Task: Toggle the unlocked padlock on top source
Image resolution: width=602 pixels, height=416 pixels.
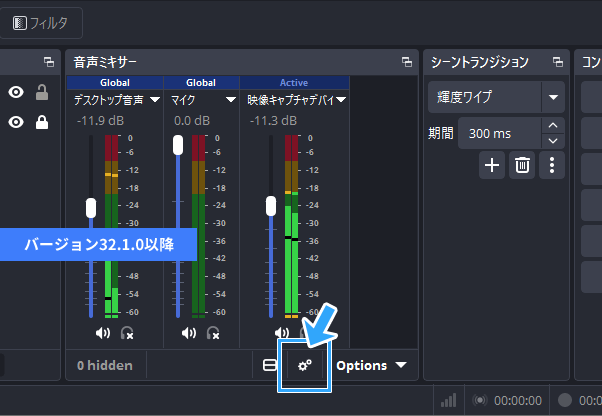Action: (x=42, y=92)
